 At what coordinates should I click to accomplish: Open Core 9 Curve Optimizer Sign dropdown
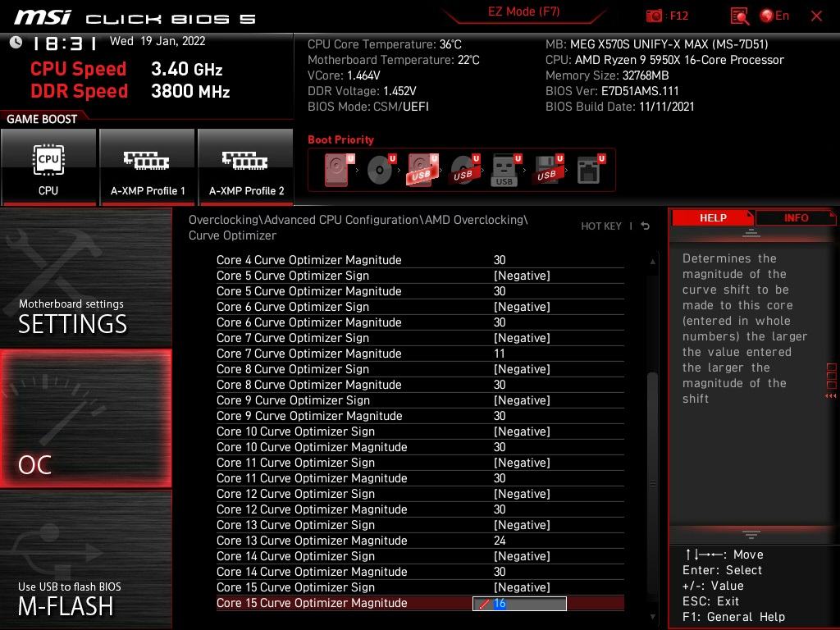[522, 400]
